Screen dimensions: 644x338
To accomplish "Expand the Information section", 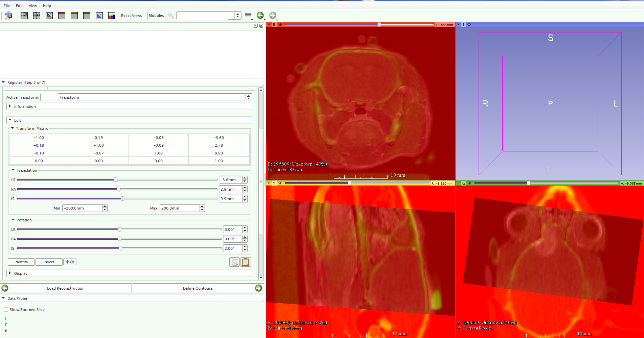I will (10, 106).
